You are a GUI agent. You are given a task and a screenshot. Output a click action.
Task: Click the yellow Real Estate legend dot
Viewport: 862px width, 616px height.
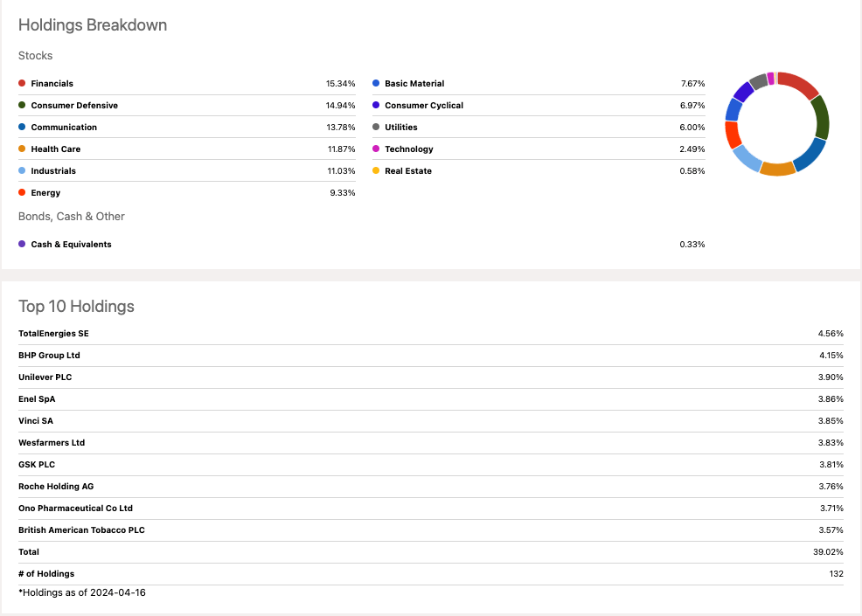tap(376, 171)
